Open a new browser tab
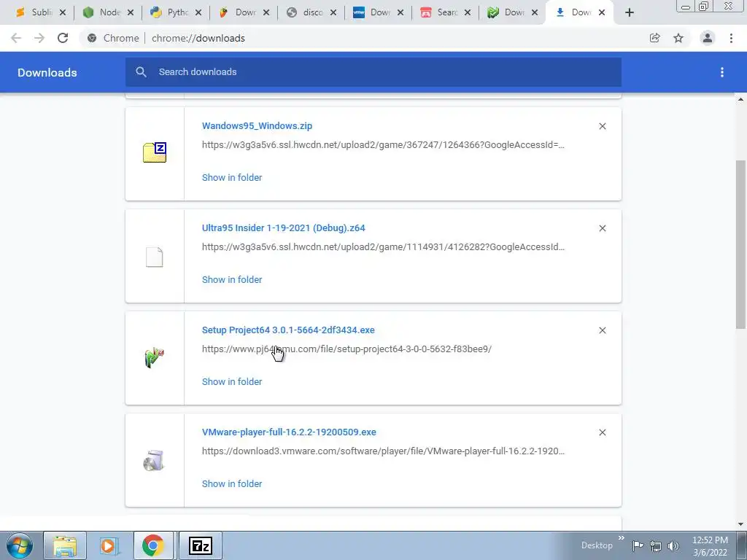Image resolution: width=747 pixels, height=560 pixels. point(630,13)
